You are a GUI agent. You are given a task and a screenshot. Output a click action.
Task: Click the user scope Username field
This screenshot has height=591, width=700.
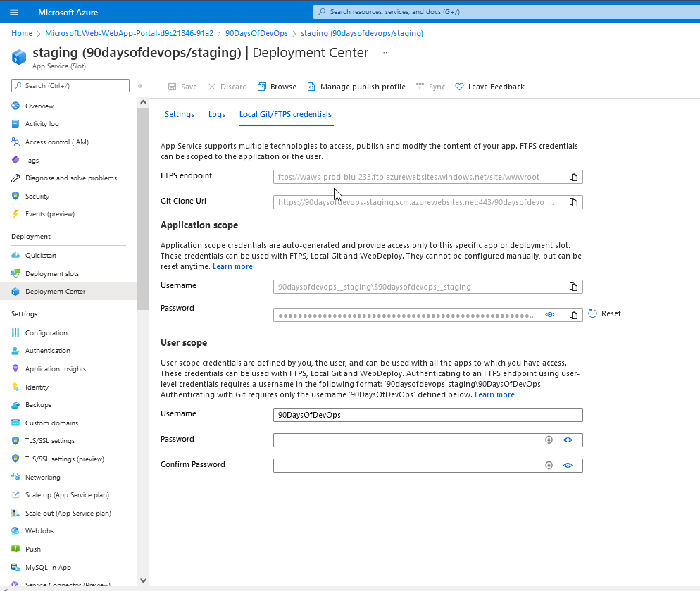pyautogui.click(x=427, y=415)
